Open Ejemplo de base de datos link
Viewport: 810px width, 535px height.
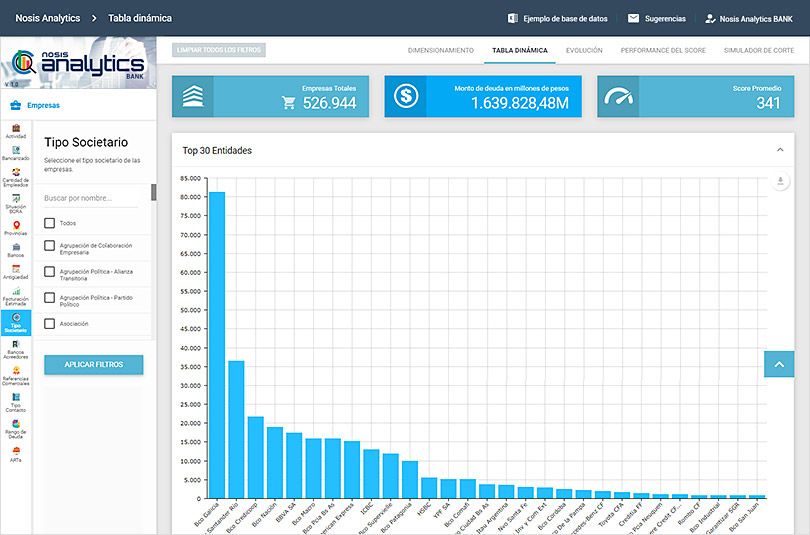(x=565, y=19)
